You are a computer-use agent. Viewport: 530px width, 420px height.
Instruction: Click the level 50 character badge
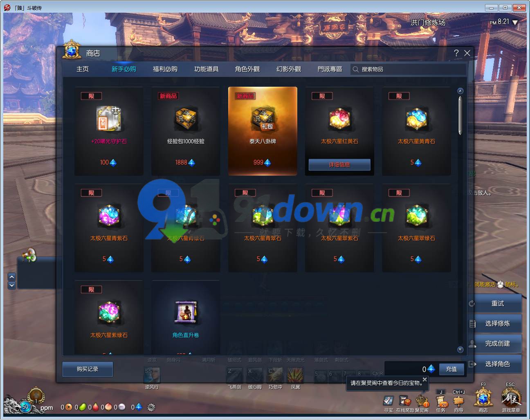point(25,407)
